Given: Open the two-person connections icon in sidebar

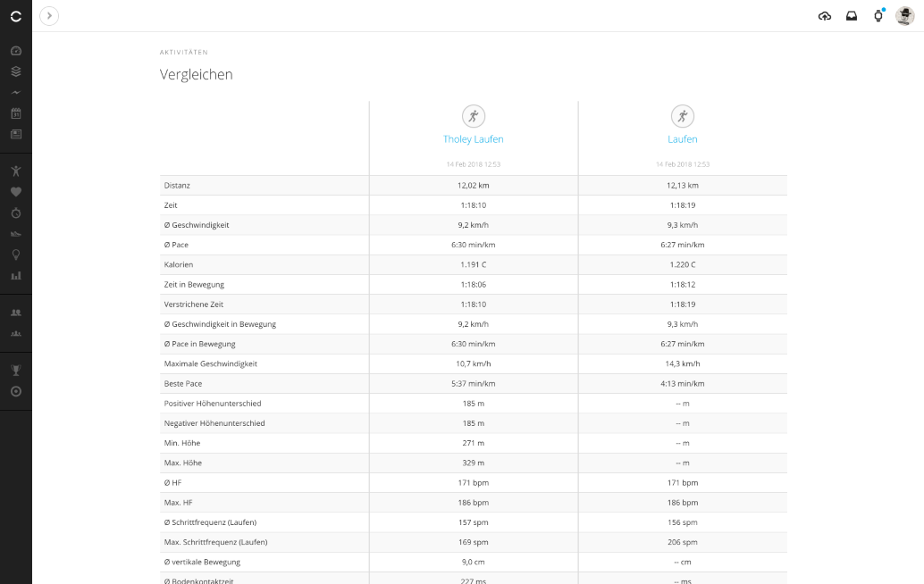Looking at the screenshot, I should [x=16, y=313].
